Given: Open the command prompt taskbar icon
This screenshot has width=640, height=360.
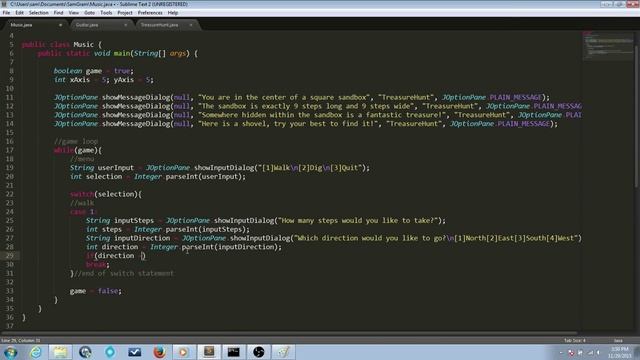Looking at the screenshot, I should pyautogui.click(x=234, y=352).
